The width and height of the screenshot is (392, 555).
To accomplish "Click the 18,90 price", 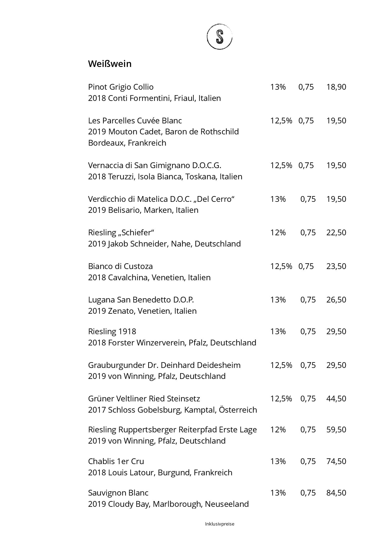I will 336,87.
